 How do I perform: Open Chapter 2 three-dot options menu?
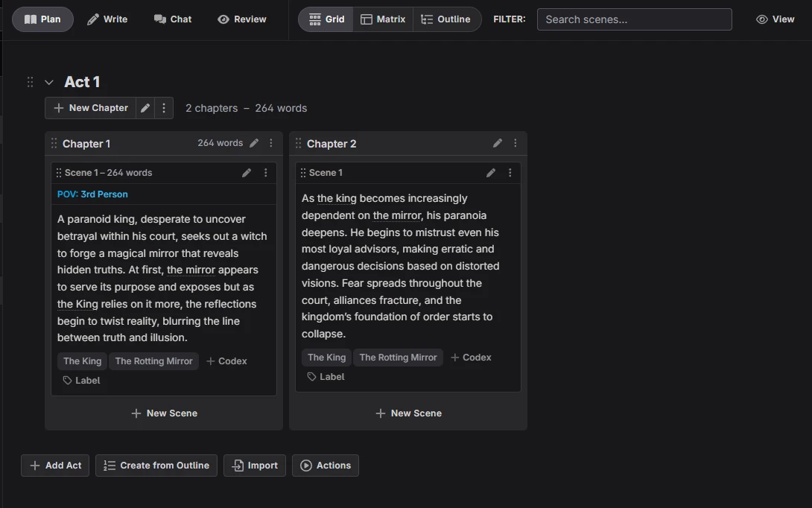point(515,143)
